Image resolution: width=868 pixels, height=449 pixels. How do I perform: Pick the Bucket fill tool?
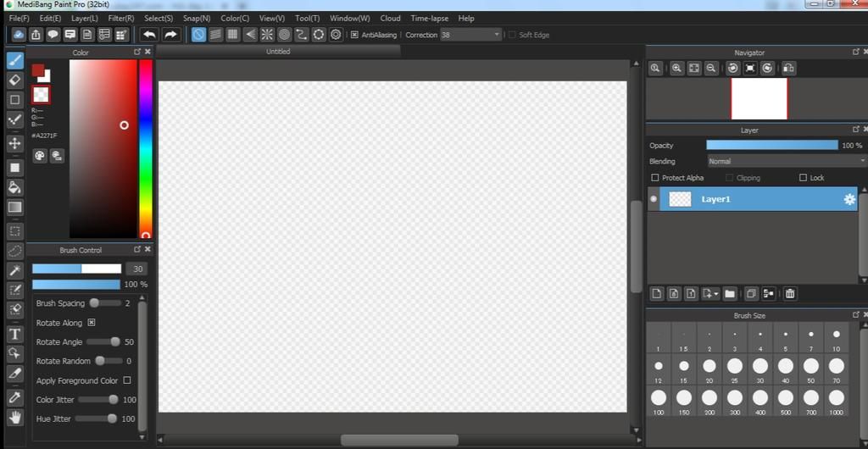(x=15, y=187)
